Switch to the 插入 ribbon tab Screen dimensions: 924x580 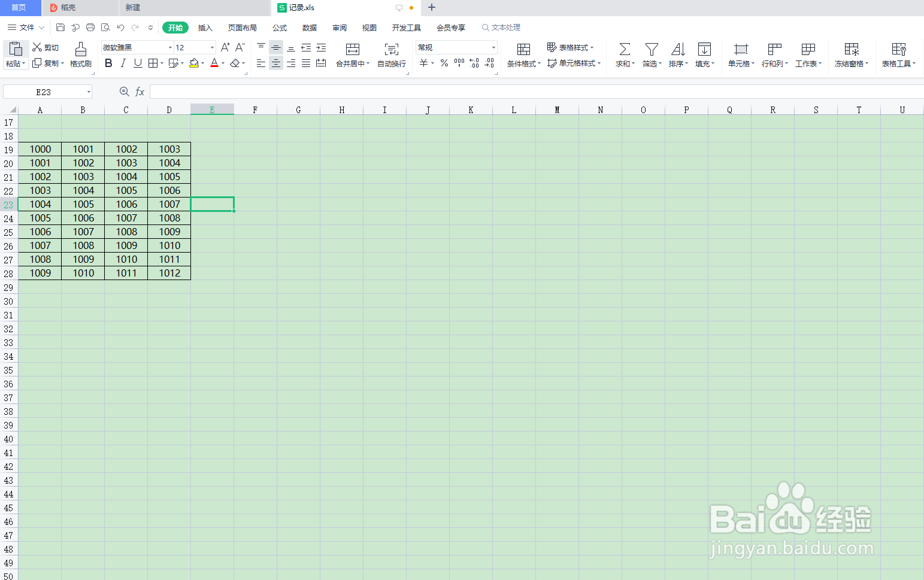tap(205, 28)
